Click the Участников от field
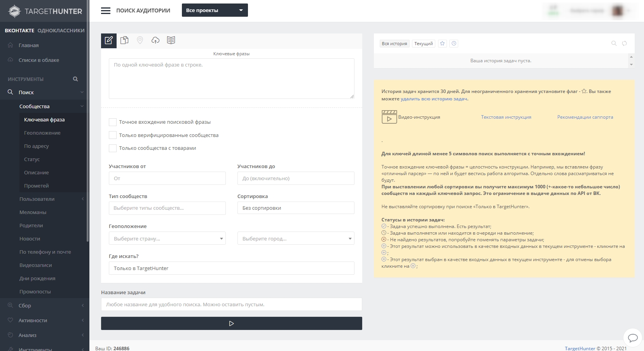 [x=167, y=178]
